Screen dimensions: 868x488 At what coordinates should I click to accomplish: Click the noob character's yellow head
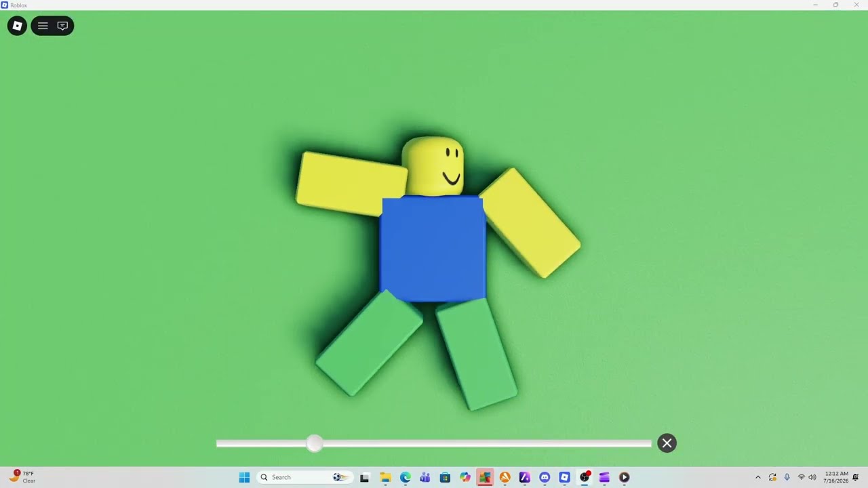click(x=433, y=166)
